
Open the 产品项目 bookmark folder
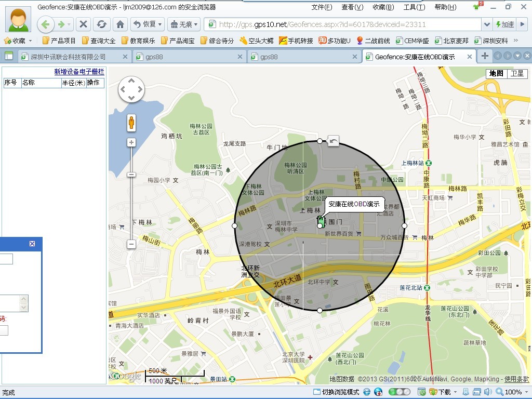(x=59, y=41)
